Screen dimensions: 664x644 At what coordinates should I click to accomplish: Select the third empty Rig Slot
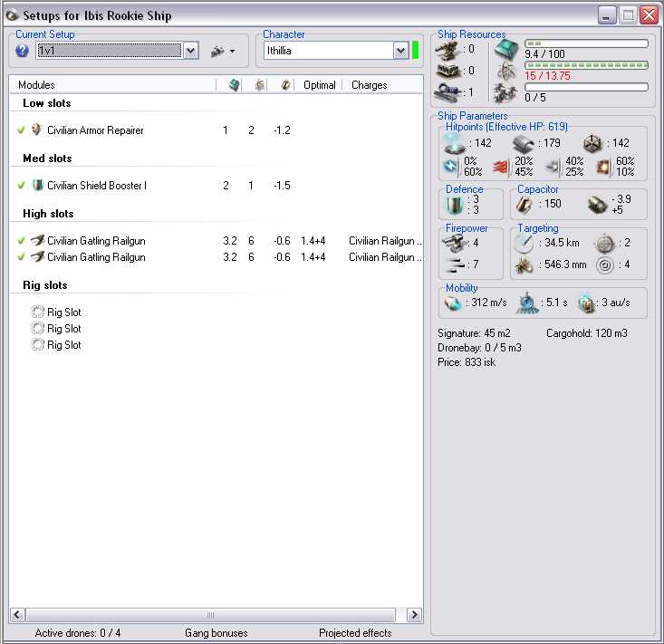(56, 345)
